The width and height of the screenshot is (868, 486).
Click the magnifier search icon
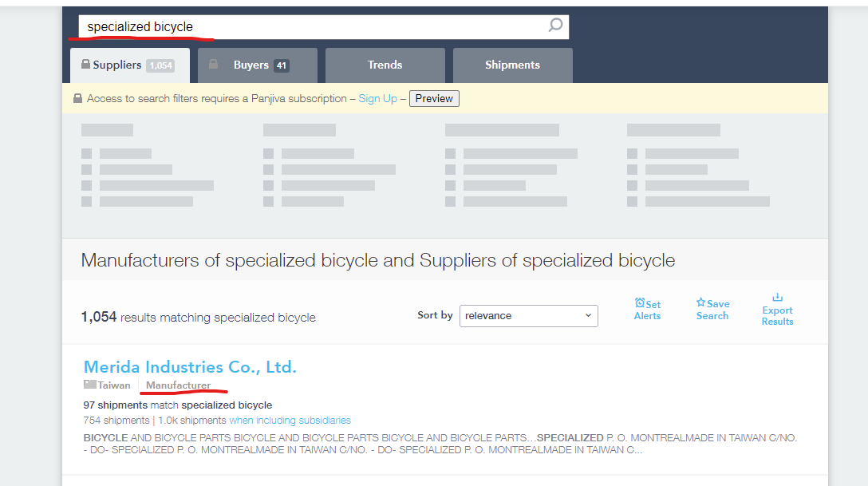555,25
